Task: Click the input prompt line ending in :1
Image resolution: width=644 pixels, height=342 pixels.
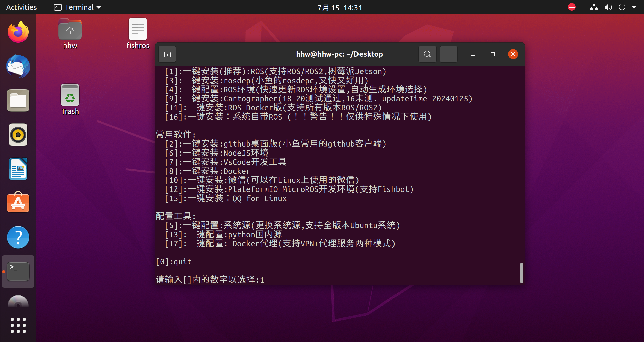Action: 210,280
